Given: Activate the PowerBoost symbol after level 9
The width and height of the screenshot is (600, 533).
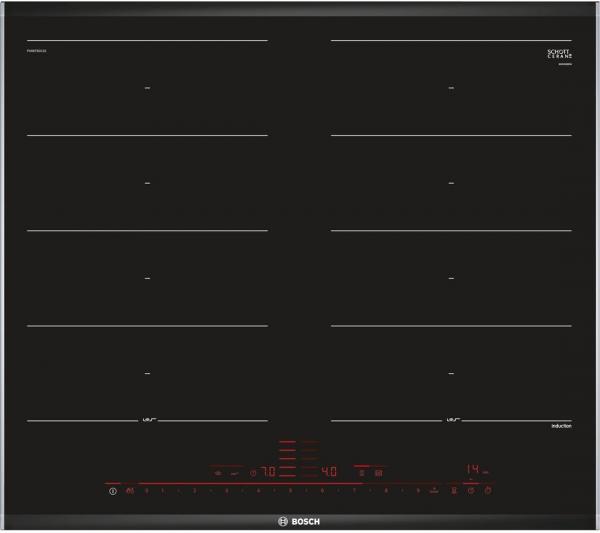Looking at the screenshot, I should pyautogui.click(x=434, y=490).
